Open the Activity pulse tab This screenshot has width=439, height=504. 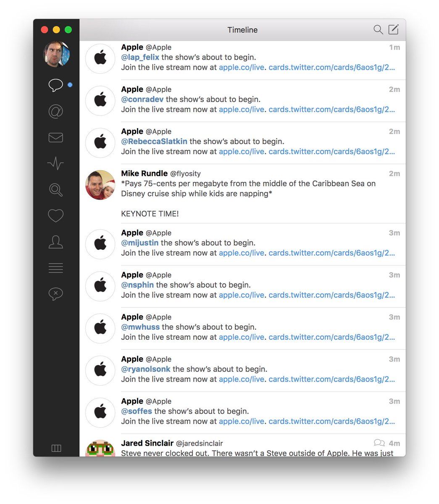coord(55,163)
